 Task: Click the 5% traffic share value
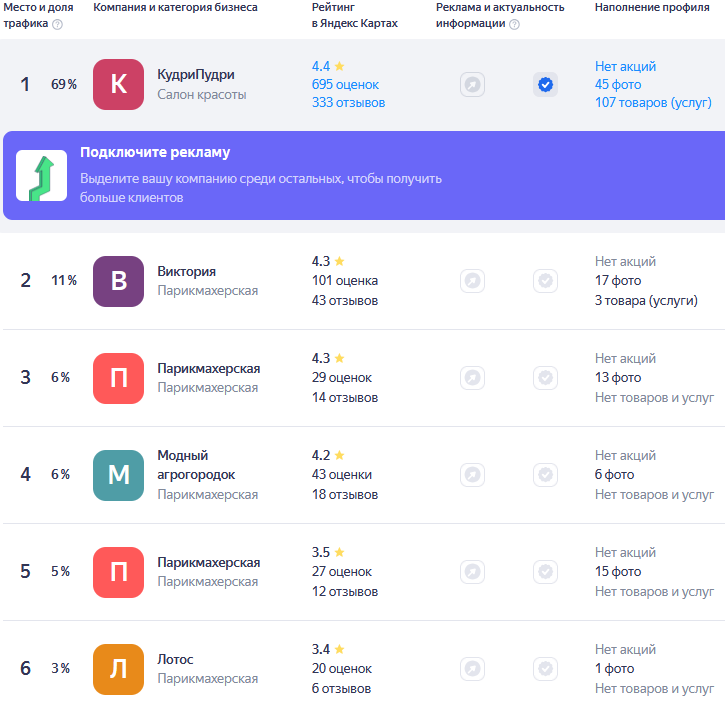click(x=61, y=571)
